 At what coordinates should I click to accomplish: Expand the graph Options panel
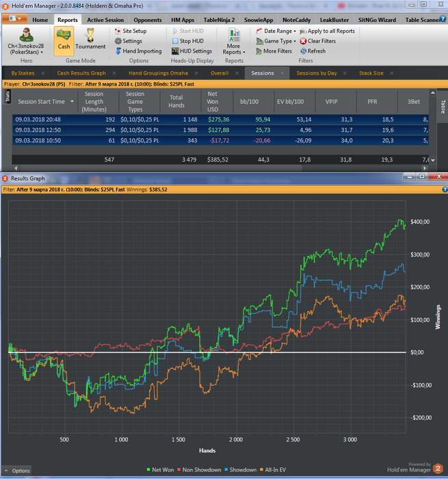point(17,471)
